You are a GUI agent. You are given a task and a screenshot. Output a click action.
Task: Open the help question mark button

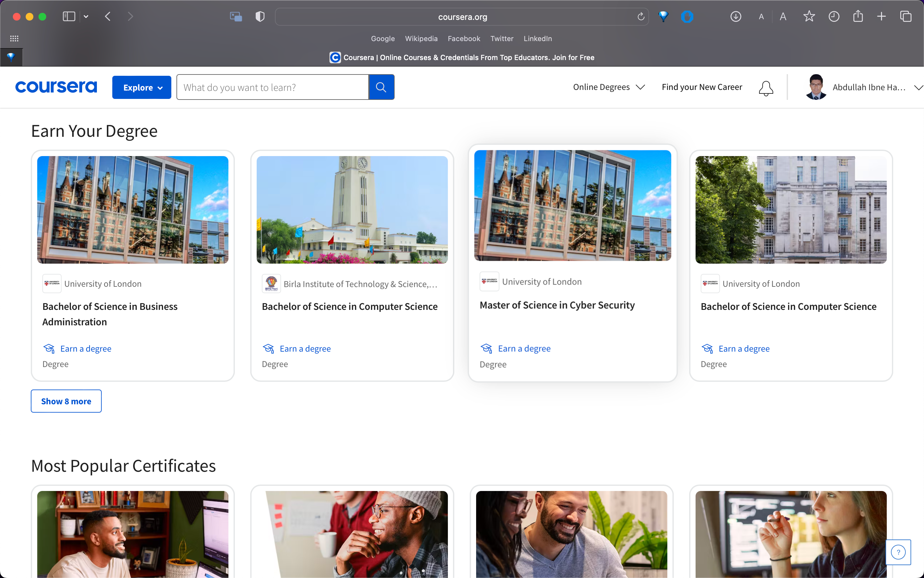[x=898, y=552]
